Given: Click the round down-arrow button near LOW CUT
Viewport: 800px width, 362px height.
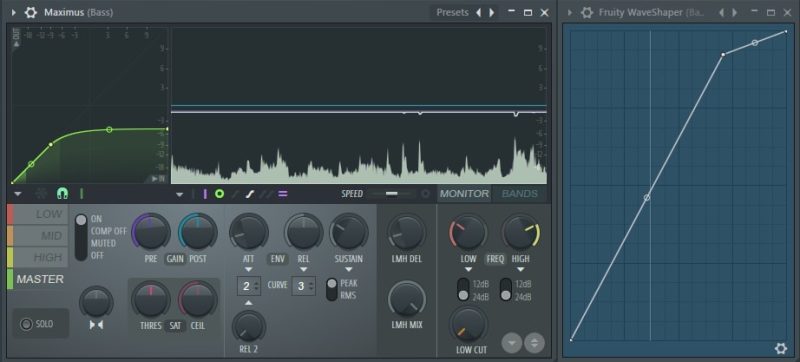Looking at the screenshot, I should (x=512, y=343).
